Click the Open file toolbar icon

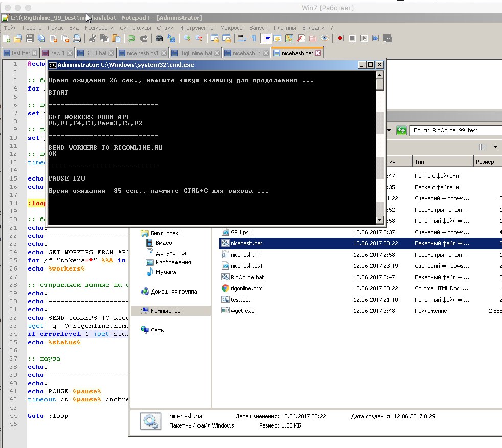[x=18, y=38]
